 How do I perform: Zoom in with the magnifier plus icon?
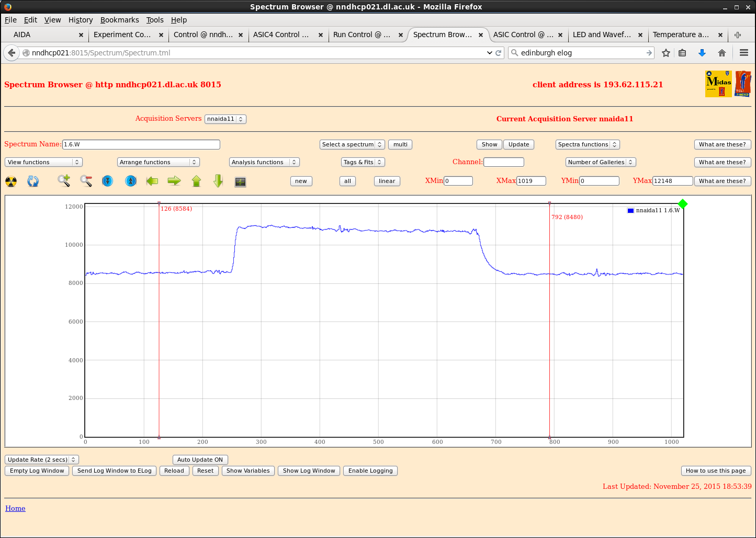click(64, 181)
